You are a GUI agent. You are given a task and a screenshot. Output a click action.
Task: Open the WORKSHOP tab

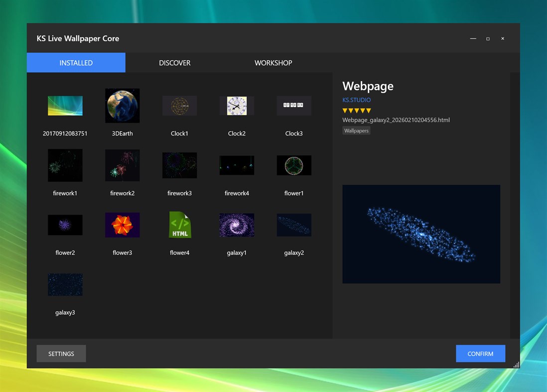click(273, 63)
